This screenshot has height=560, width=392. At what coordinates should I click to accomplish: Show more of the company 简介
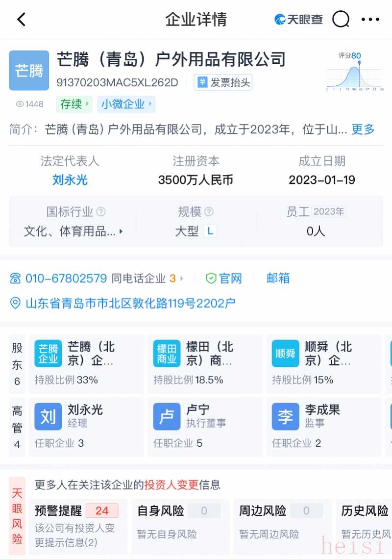[x=363, y=129]
